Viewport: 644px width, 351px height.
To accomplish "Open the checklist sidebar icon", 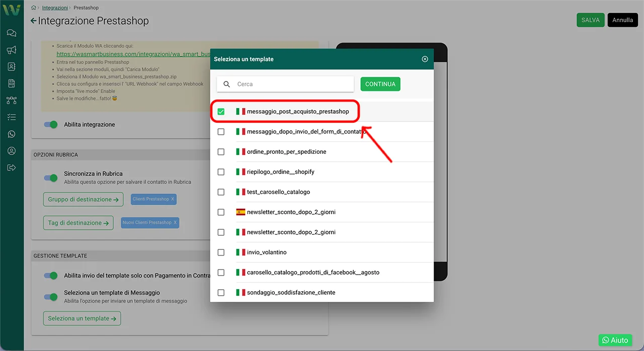I will click(x=12, y=117).
